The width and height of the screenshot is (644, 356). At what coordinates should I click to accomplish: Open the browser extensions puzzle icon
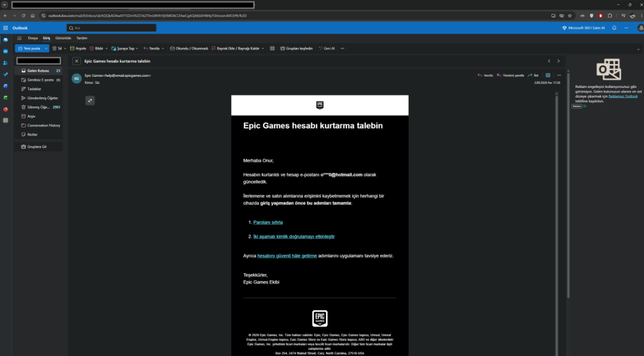(610, 15)
